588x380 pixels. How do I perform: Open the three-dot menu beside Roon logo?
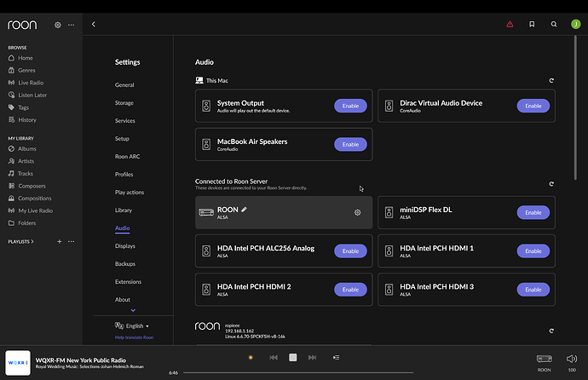tap(72, 25)
